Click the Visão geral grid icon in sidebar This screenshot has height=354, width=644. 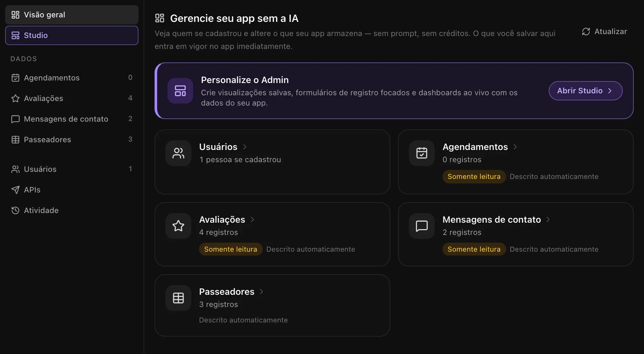tap(15, 15)
